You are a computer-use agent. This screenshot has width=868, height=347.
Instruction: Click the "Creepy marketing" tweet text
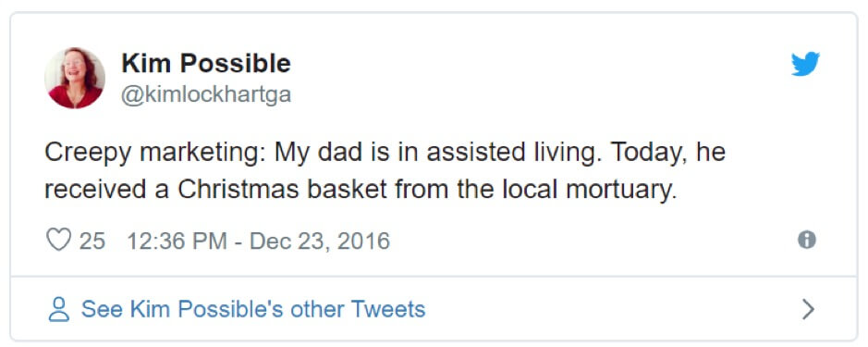[155, 154]
